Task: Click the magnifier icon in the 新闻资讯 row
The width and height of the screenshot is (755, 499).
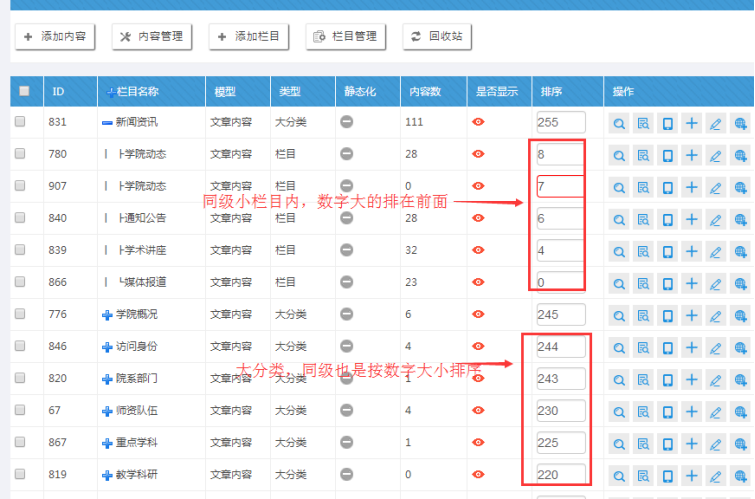Action: 620,123
